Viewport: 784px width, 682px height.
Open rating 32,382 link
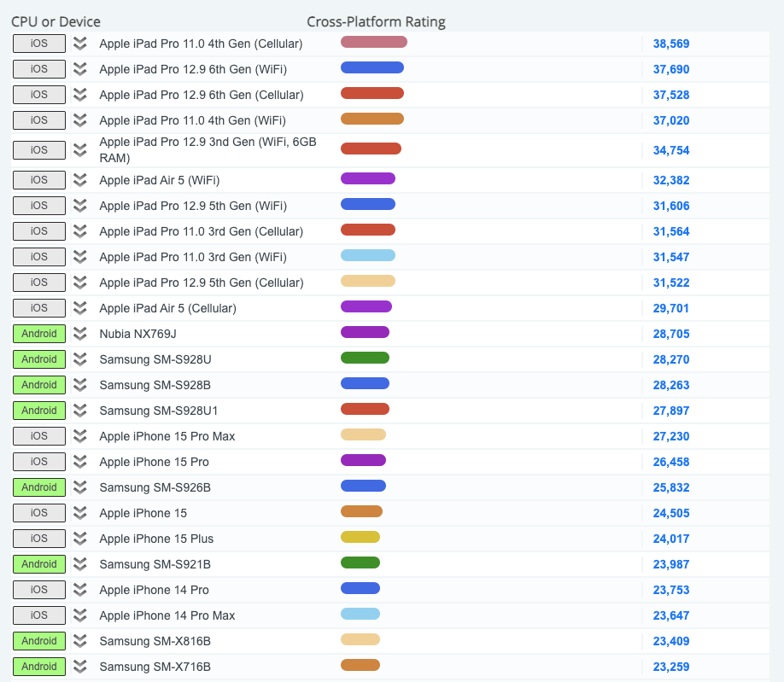671,180
